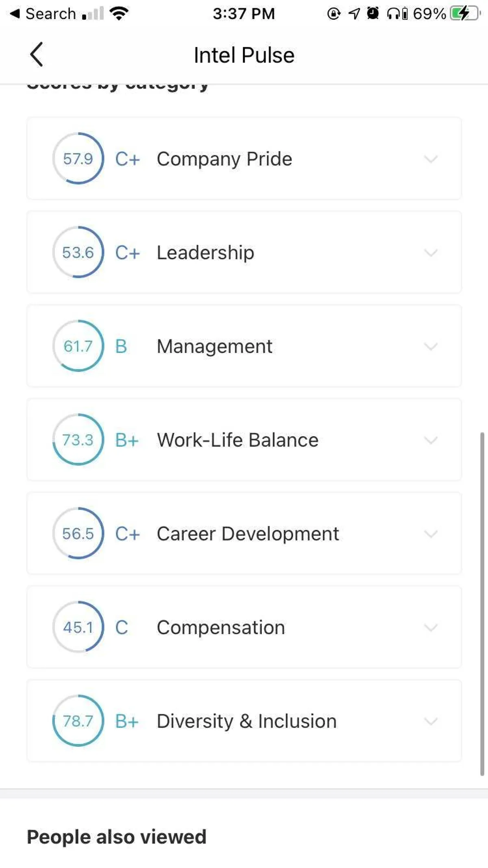Viewport: 488px width, 868px height.
Task: Expand the Management chevron
Action: coord(431,346)
